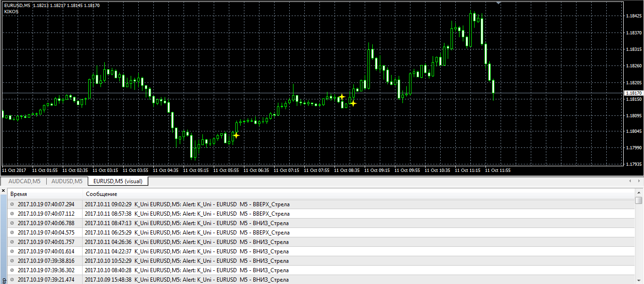Image resolution: width=644 pixels, height=284 pixels.
Task: Switch to the AUDCAD,M5 chart tab
Action: point(25,181)
